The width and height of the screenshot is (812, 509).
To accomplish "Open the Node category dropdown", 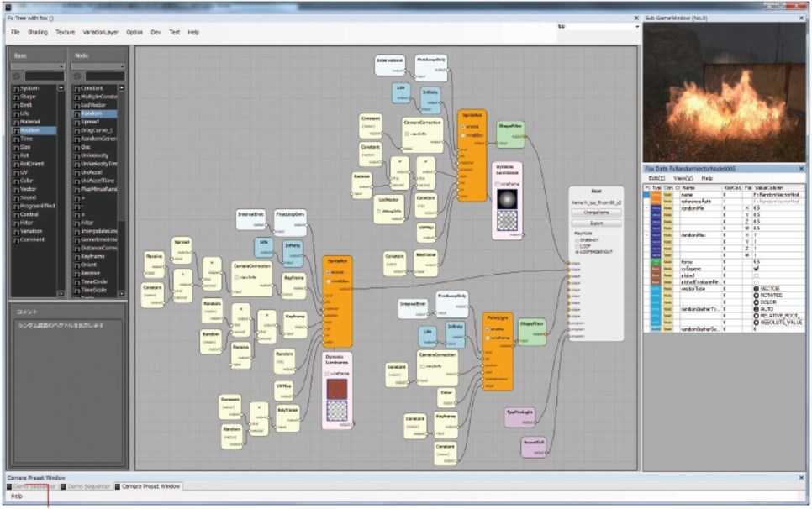I will [x=98, y=66].
